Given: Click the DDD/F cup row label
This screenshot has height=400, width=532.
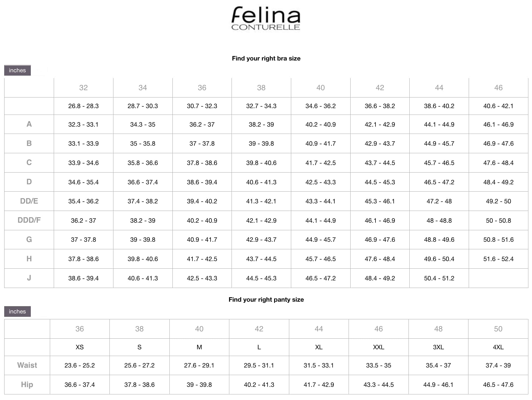Looking at the screenshot, I should [29, 220].
